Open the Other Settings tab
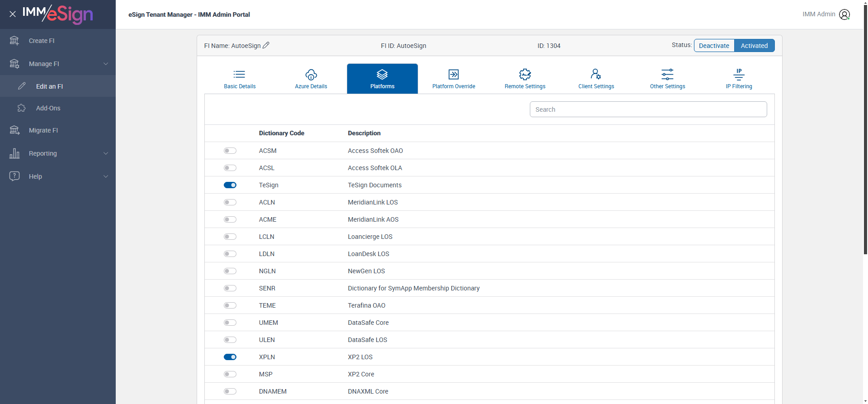 667,79
